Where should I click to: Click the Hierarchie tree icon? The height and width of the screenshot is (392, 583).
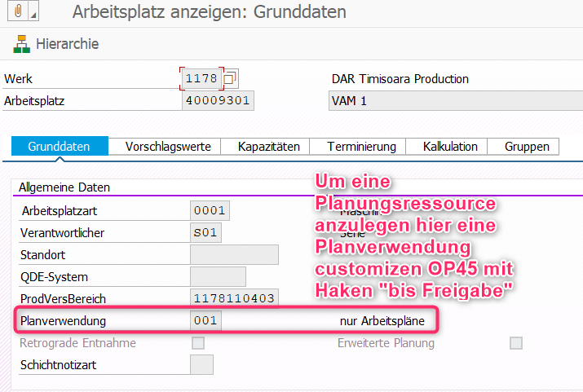click(21, 44)
